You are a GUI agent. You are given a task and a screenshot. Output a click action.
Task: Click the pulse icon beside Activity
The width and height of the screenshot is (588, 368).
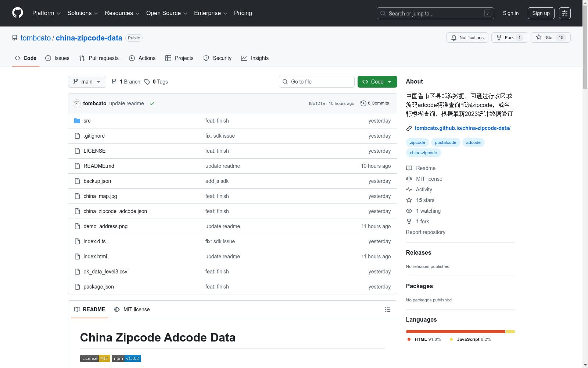pyautogui.click(x=409, y=190)
